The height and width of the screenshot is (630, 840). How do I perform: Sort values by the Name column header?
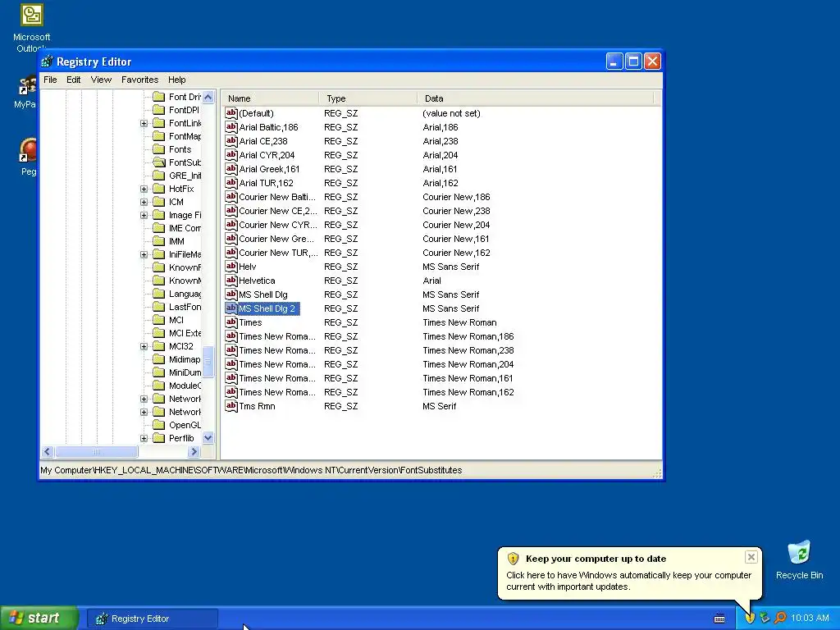(x=271, y=98)
